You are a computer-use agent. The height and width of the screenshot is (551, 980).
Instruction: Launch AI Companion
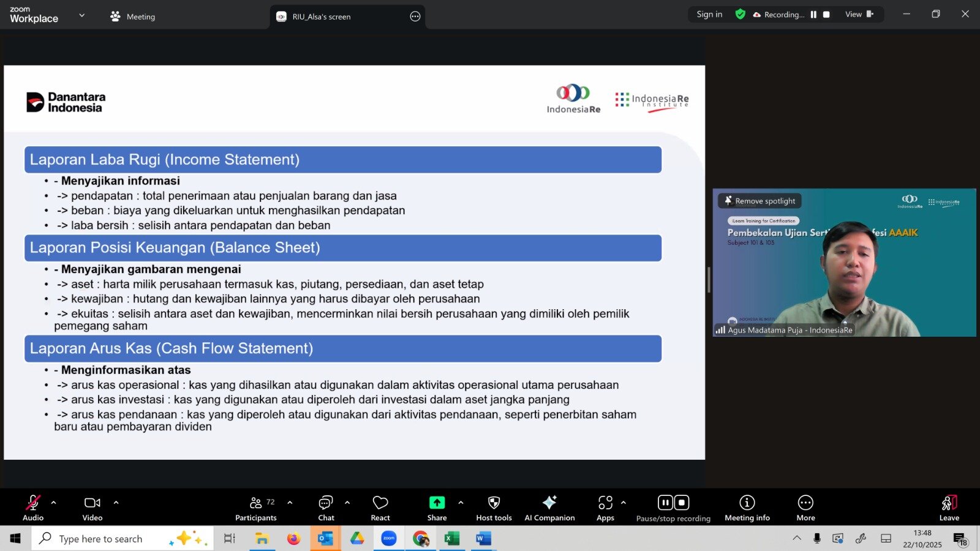[549, 508]
